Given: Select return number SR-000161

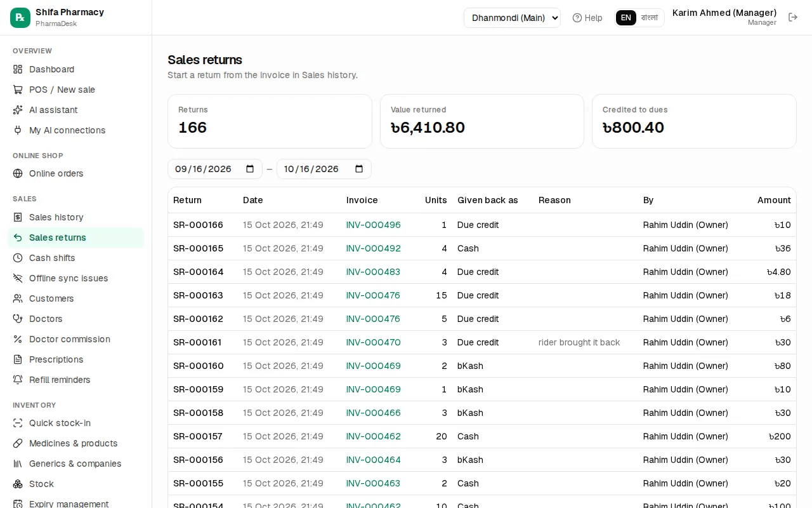Looking at the screenshot, I should click(x=197, y=342).
